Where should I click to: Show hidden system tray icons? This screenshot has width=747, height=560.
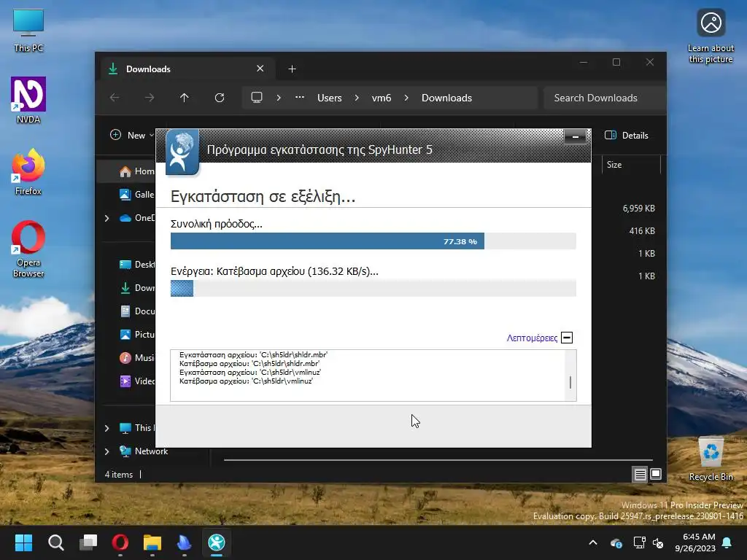coord(593,542)
